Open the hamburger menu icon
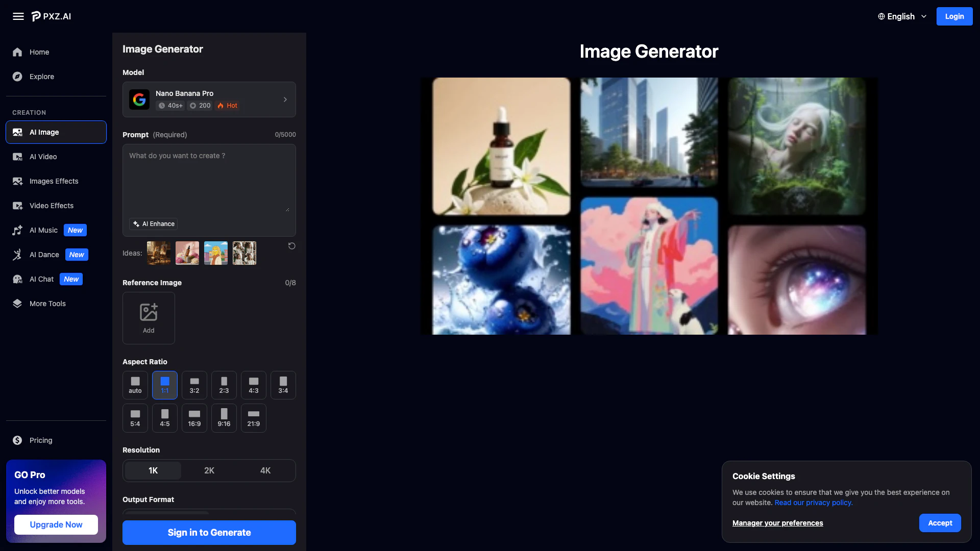This screenshot has height=551, width=980. (x=18, y=16)
